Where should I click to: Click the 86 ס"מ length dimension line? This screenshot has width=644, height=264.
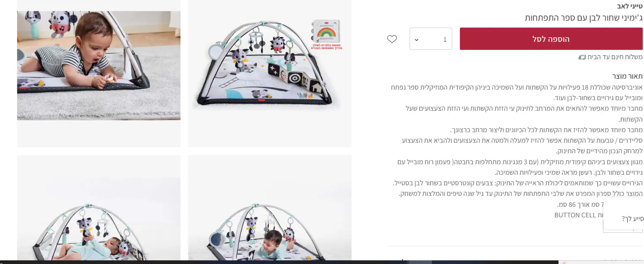pos(580,204)
